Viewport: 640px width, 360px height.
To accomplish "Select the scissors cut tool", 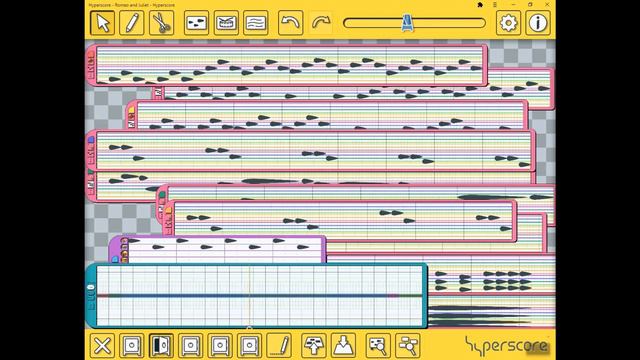I will coord(162,23).
